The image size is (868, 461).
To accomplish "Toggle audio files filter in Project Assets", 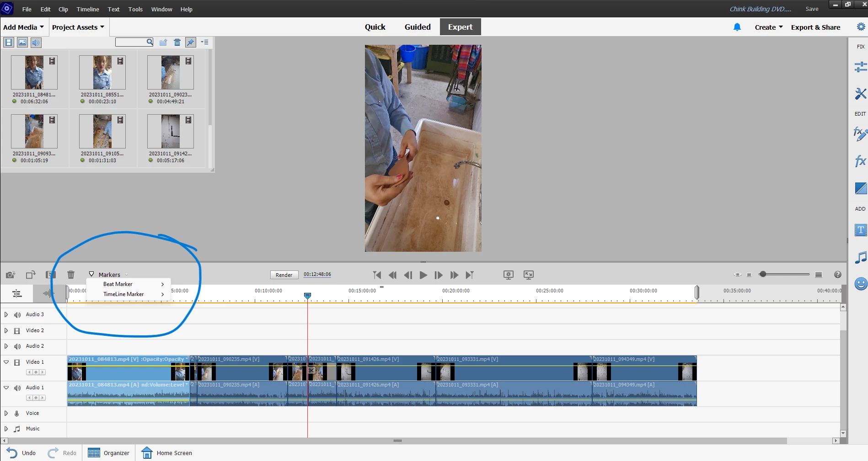I will [x=36, y=42].
